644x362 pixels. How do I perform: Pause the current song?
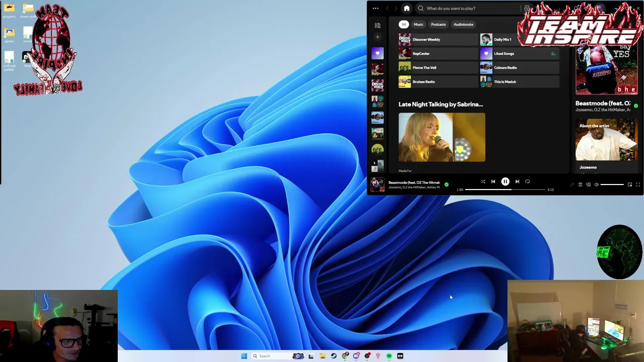(505, 182)
